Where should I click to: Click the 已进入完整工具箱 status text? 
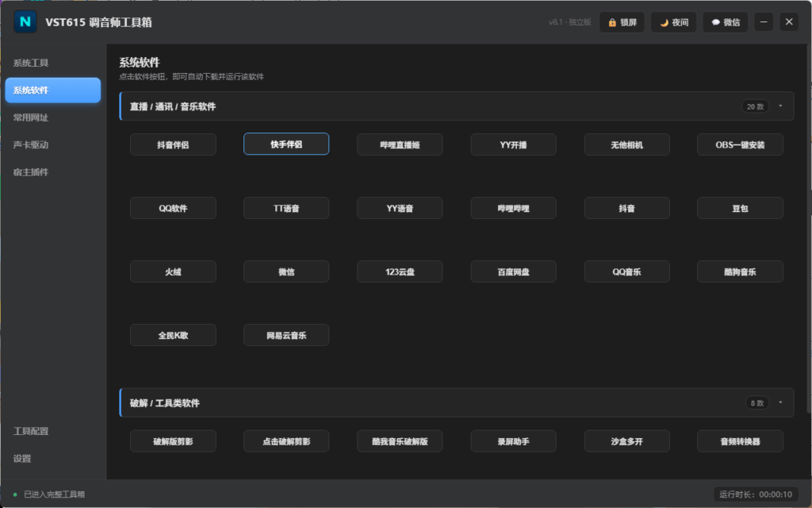pos(55,494)
